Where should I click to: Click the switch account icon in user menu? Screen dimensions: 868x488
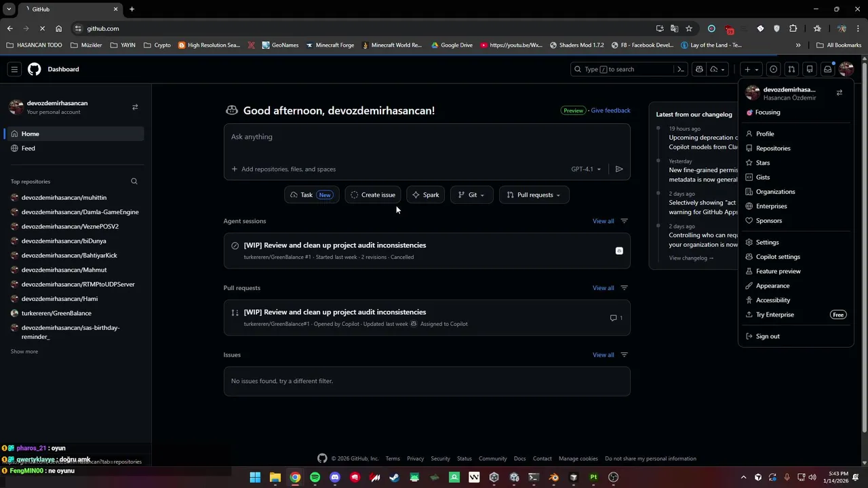pos(840,93)
